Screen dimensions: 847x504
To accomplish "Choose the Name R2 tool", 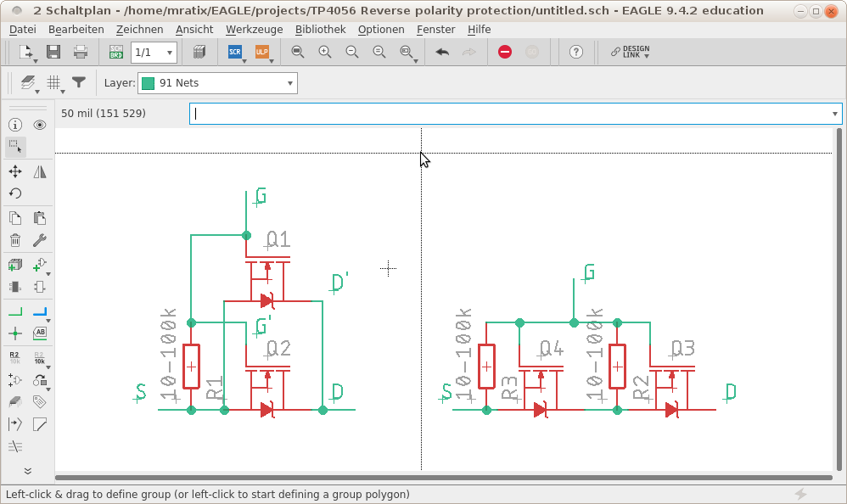I will pyautogui.click(x=15, y=358).
